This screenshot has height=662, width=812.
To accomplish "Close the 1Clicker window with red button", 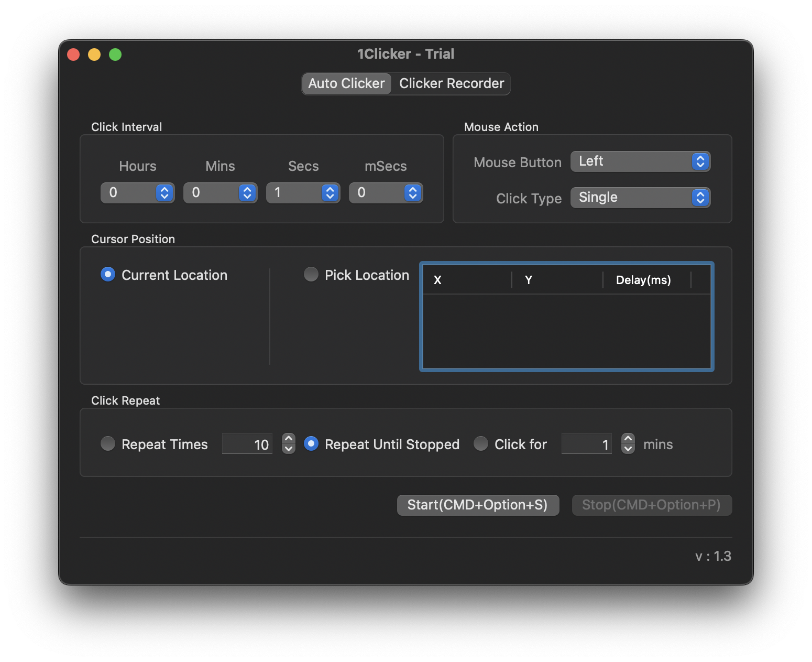I will coord(73,55).
